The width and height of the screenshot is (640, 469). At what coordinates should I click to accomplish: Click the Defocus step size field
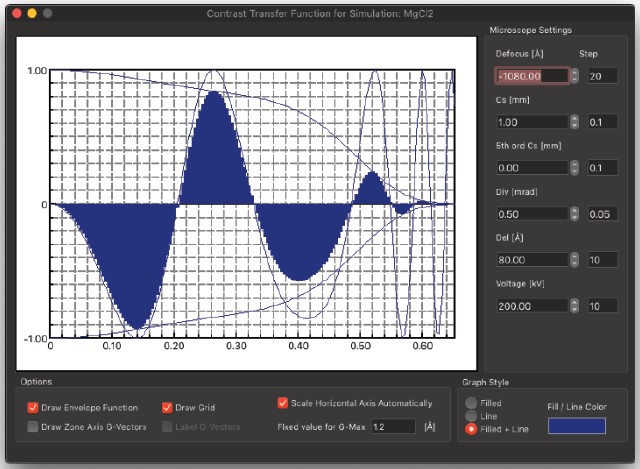[x=603, y=76]
